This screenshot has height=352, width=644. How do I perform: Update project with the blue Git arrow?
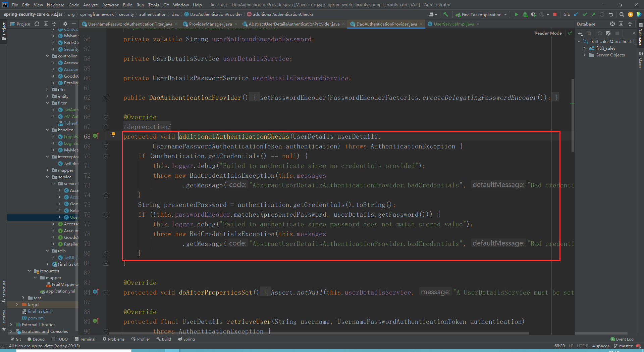576,14
